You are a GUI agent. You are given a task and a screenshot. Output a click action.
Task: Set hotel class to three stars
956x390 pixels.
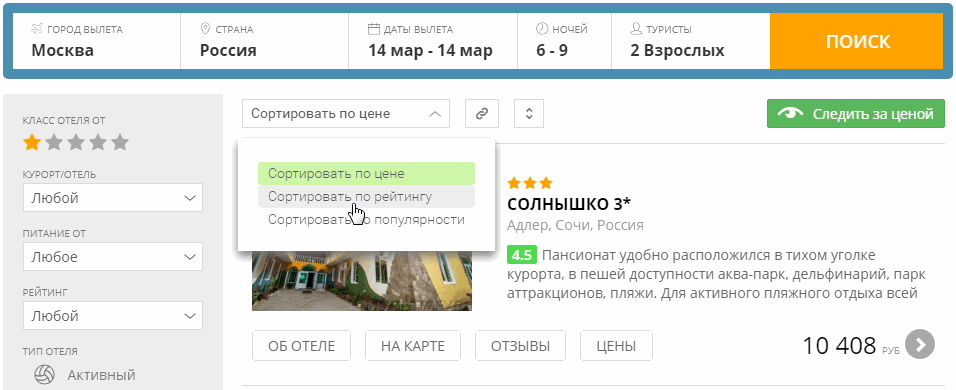click(76, 143)
